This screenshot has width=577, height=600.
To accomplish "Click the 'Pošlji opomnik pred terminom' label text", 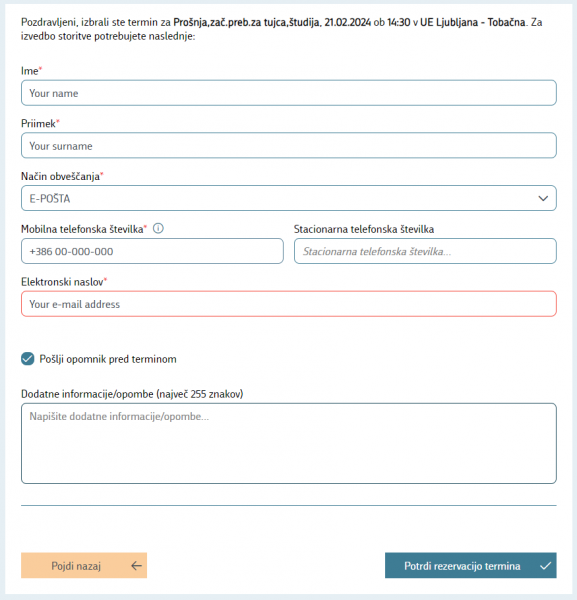I will pyautogui.click(x=108, y=359).
